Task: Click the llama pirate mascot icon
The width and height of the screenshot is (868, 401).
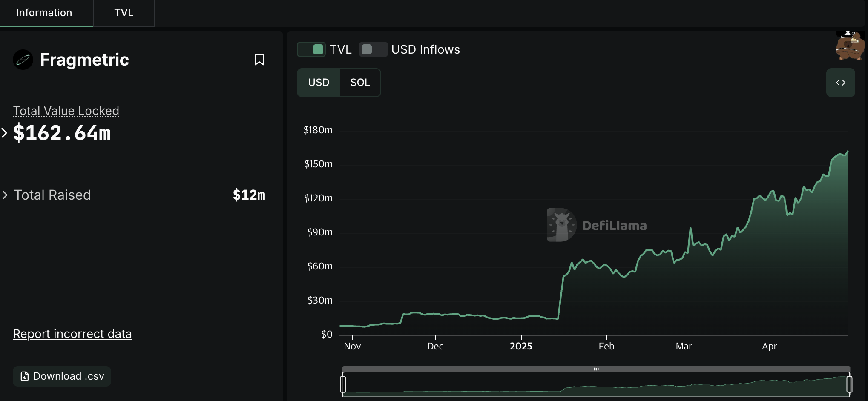Action: click(x=851, y=46)
